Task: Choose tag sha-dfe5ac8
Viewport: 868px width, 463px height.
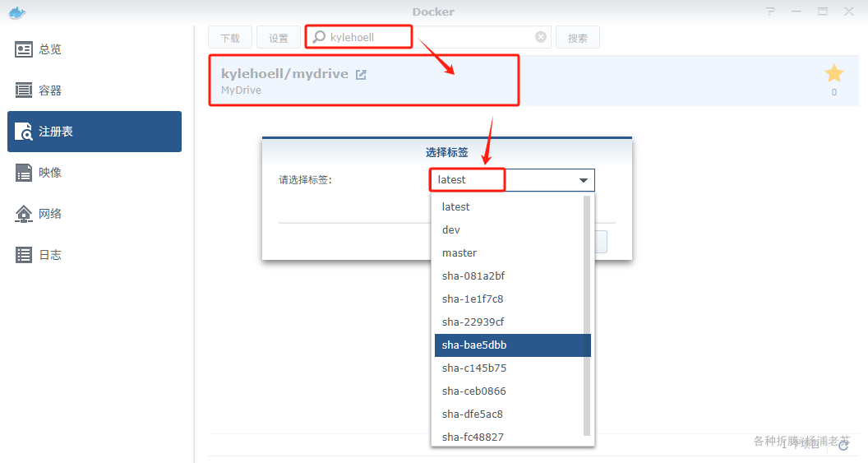Action: pos(513,414)
